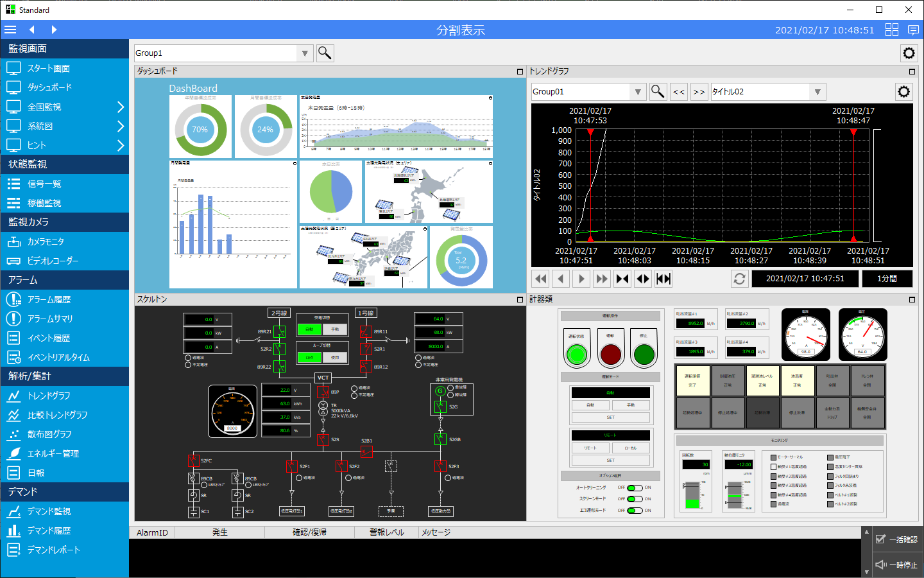Toggle the スクリーンモード switch

click(635, 499)
